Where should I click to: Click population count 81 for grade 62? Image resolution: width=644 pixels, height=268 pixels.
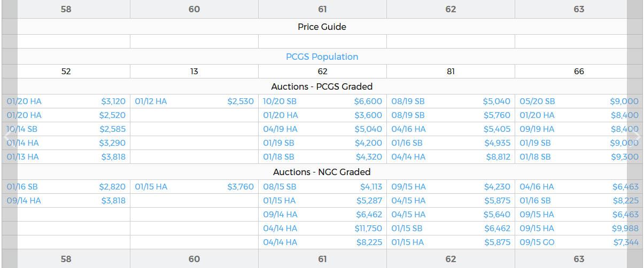451,72
